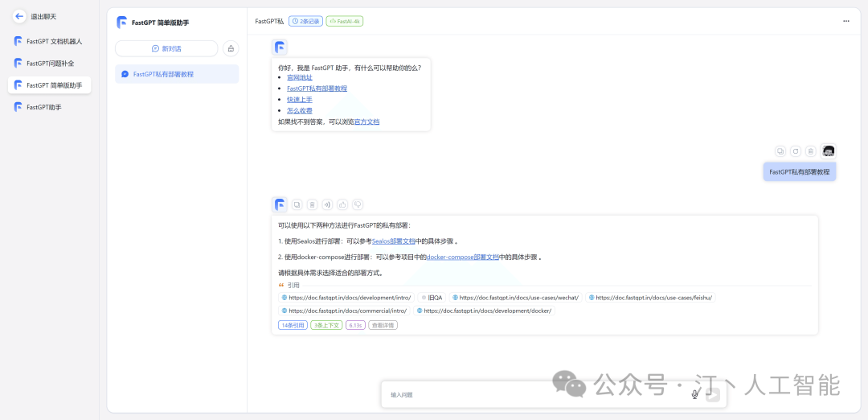Click the regenerate icon above the user message
The height and width of the screenshot is (420, 868).
pyautogui.click(x=796, y=151)
